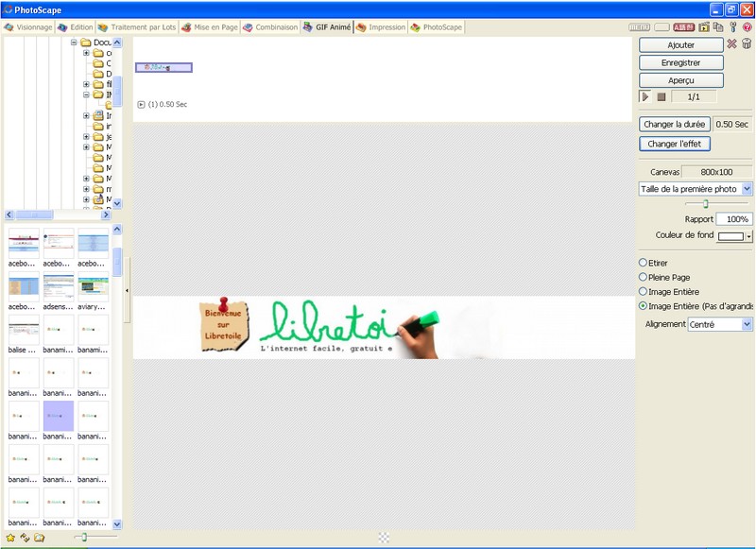Open the Combinaison tab

pyautogui.click(x=270, y=27)
